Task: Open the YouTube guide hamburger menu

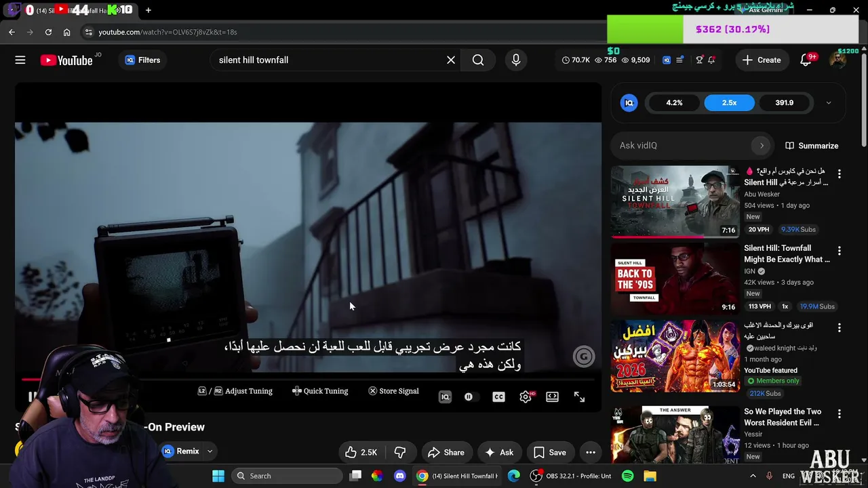Action: click(x=20, y=60)
